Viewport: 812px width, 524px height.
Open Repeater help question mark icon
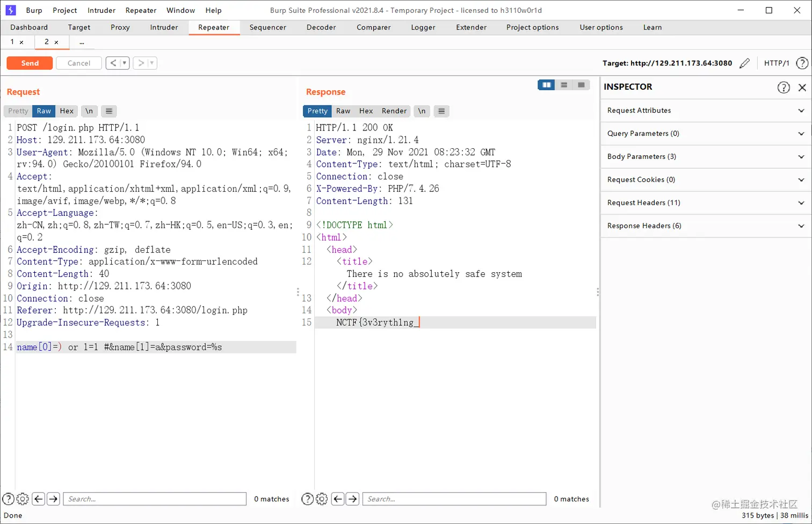[x=802, y=63]
